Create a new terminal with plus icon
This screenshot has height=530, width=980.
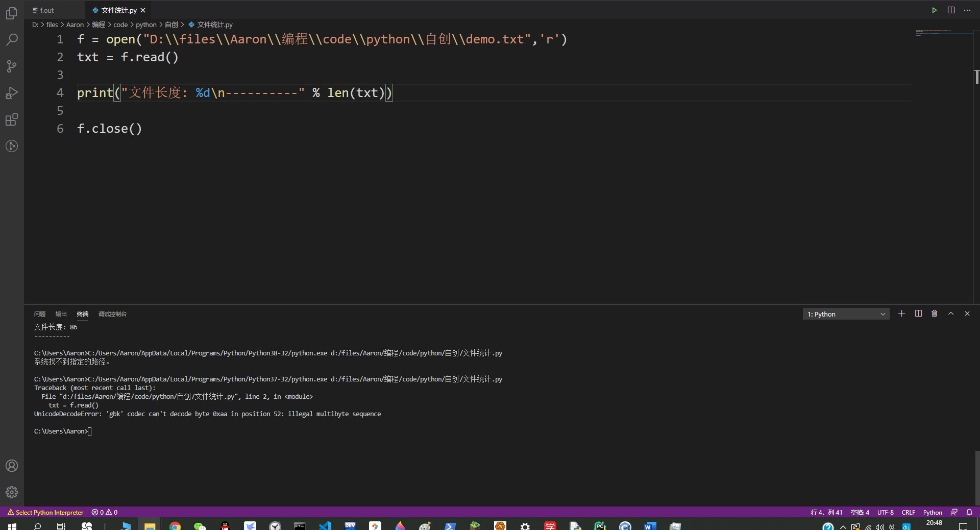(x=901, y=314)
